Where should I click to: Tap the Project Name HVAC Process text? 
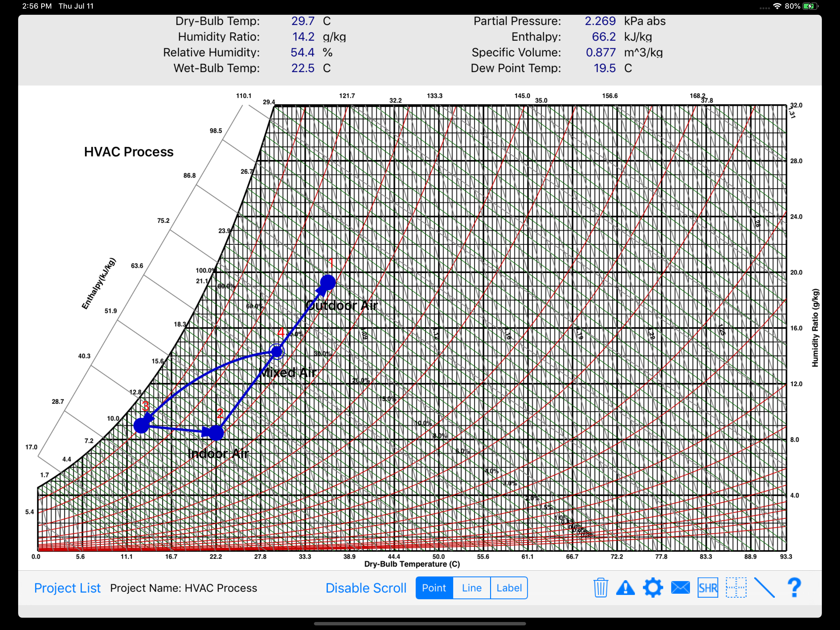(x=184, y=588)
